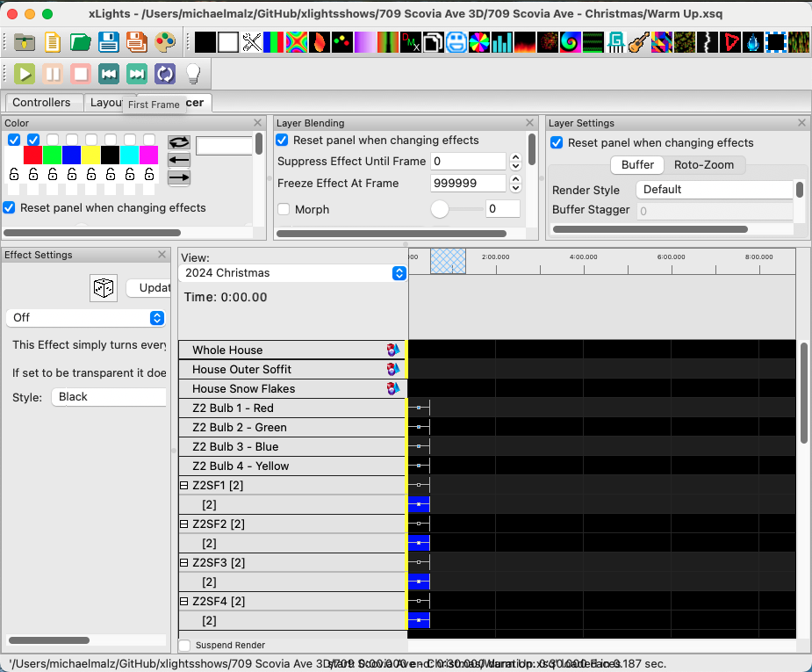Play the sequence with the green Play button
Screen dimensions: 812x672
coord(25,74)
